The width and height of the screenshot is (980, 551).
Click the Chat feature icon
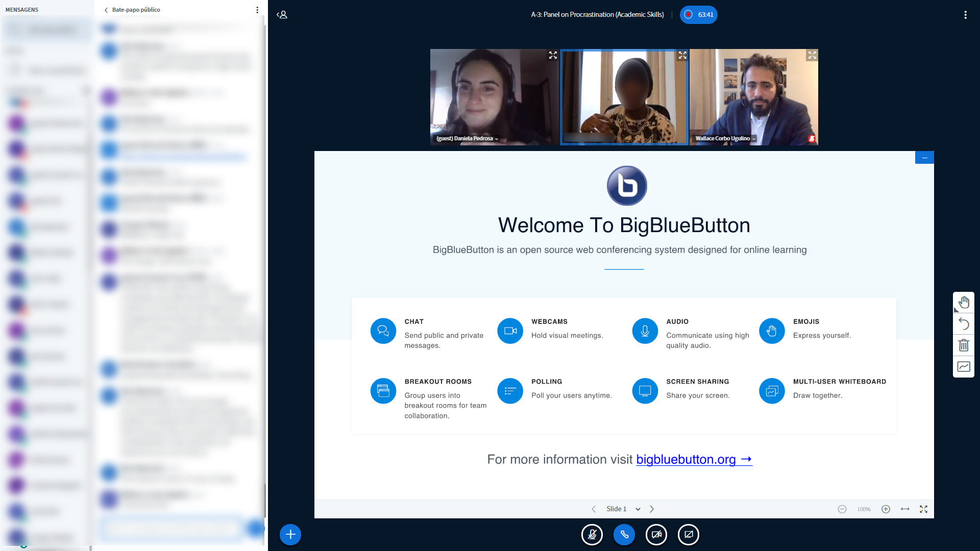point(383,331)
